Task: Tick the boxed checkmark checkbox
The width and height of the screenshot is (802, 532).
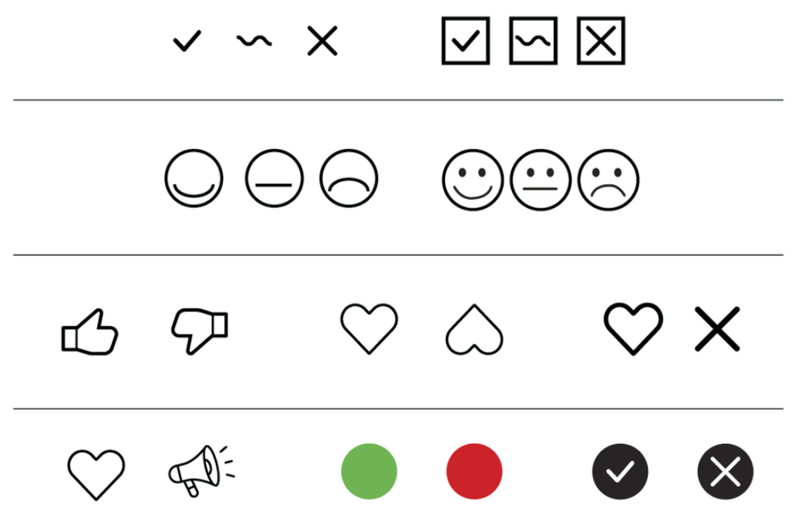Action: tap(466, 41)
